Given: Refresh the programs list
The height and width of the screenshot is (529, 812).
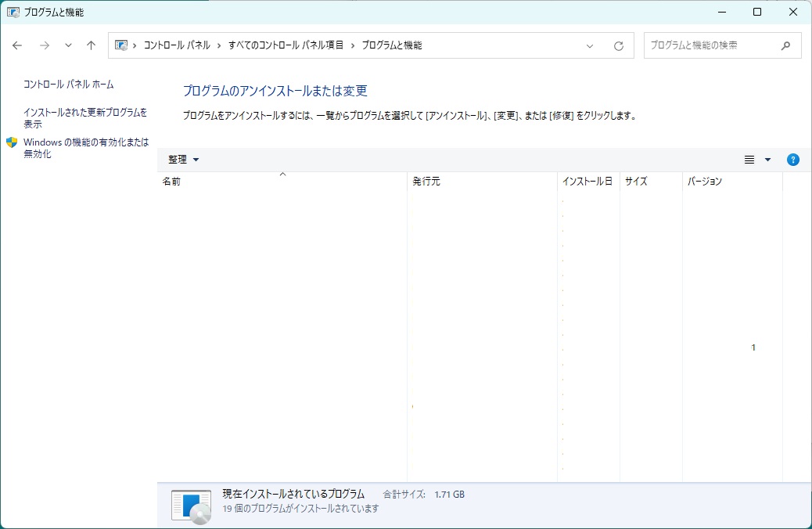Looking at the screenshot, I should (x=618, y=45).
